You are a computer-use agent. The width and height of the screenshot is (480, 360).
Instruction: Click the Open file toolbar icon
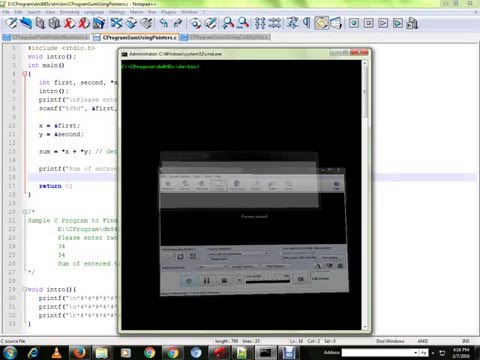point(26,23)
